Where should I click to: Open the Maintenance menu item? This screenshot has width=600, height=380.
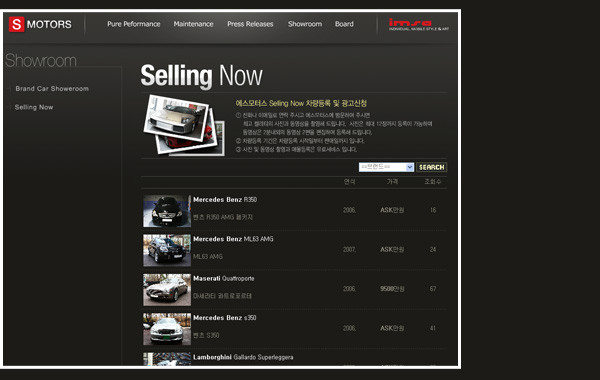pos(193,24)
